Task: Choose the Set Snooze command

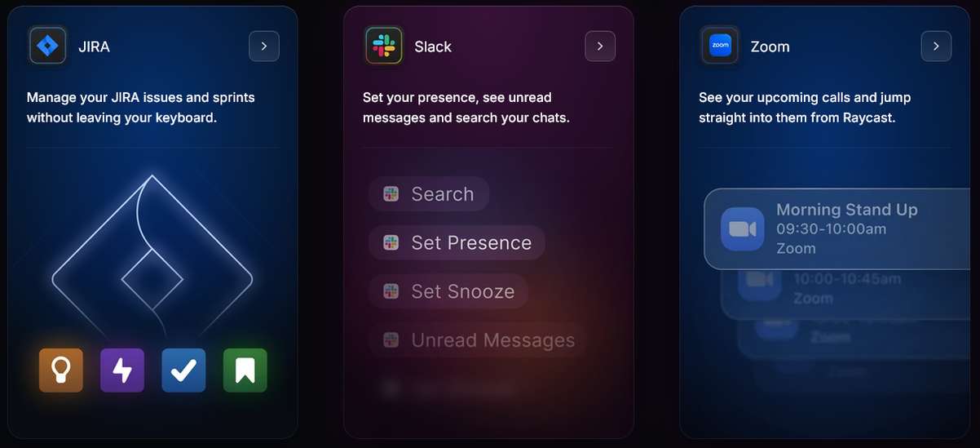Action: point(448,291)
